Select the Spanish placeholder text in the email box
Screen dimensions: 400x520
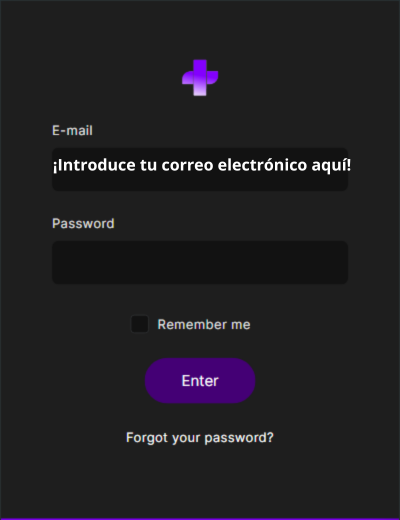(202, 165)
